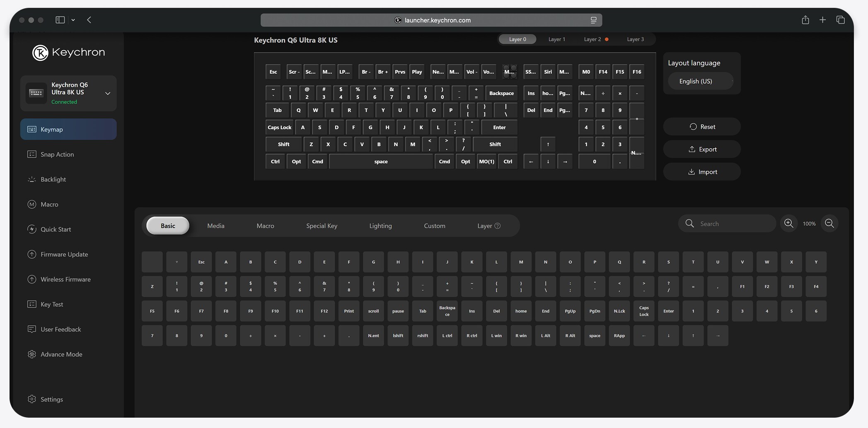Click the User Feedback icon
The height and width of the screenshot is (428, 868).
point(32,329)
